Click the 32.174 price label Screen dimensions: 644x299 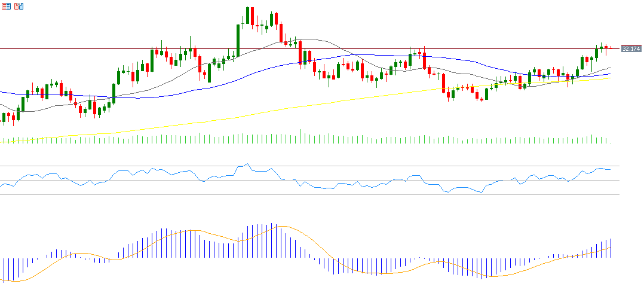coord(631,48)
